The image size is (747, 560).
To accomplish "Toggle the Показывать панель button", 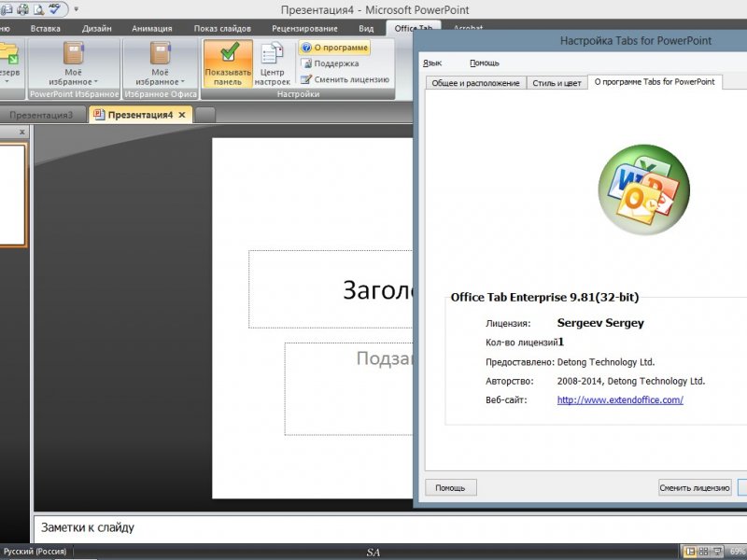I will pos(228,63).
